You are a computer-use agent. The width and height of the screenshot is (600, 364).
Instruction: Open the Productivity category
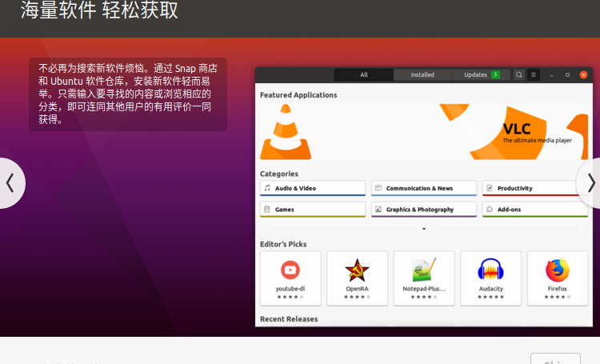(535, 188)
